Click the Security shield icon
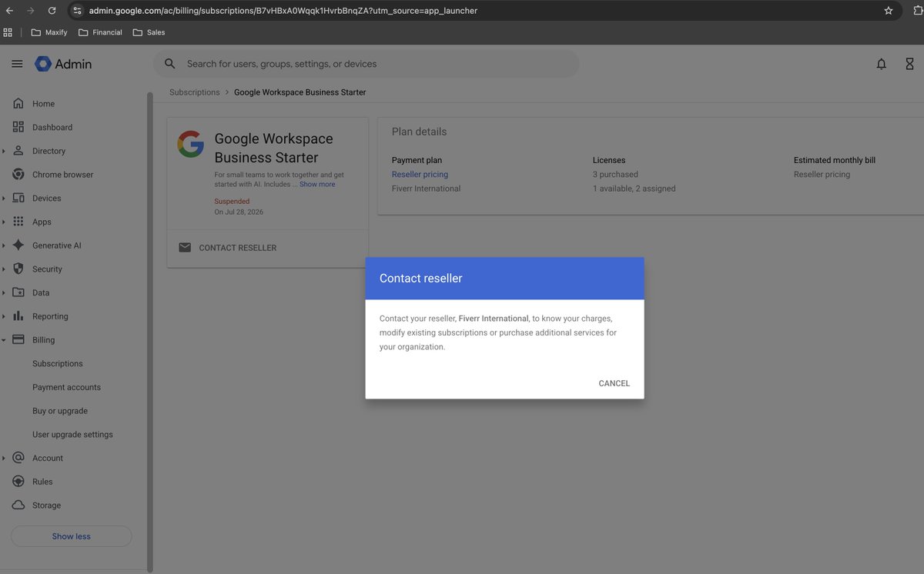Viewport: 924px width, 574px height. click(18, 269)
